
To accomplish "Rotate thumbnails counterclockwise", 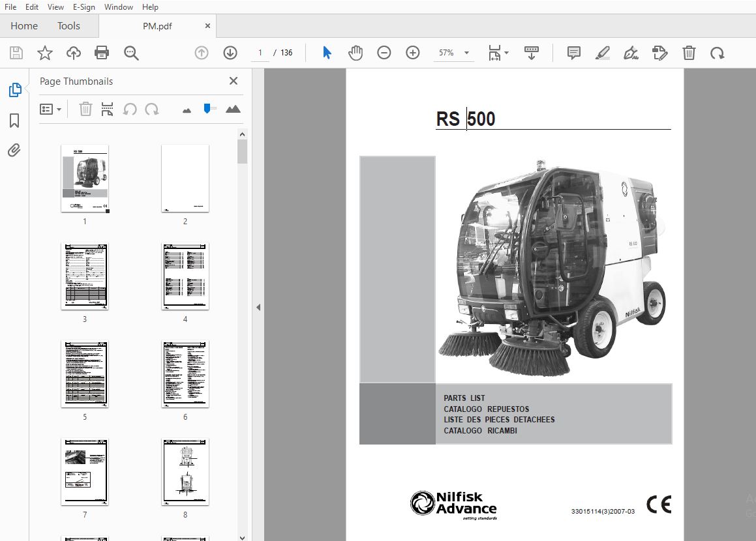I will (130, 110).
